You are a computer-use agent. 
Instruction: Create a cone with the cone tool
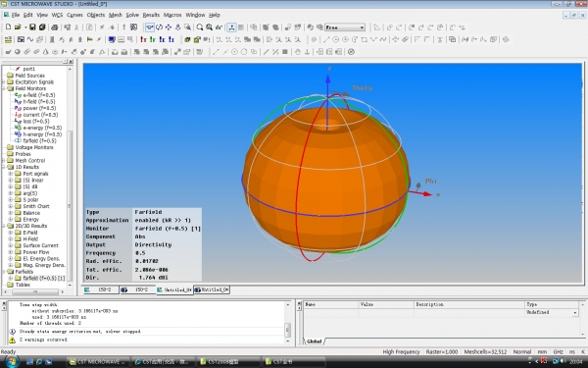coord(46,52)
